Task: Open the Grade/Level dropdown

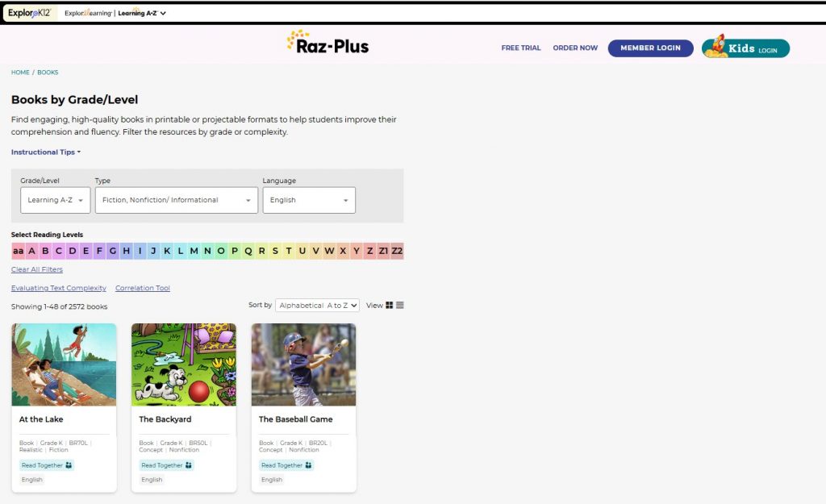Action: (56, 200)
